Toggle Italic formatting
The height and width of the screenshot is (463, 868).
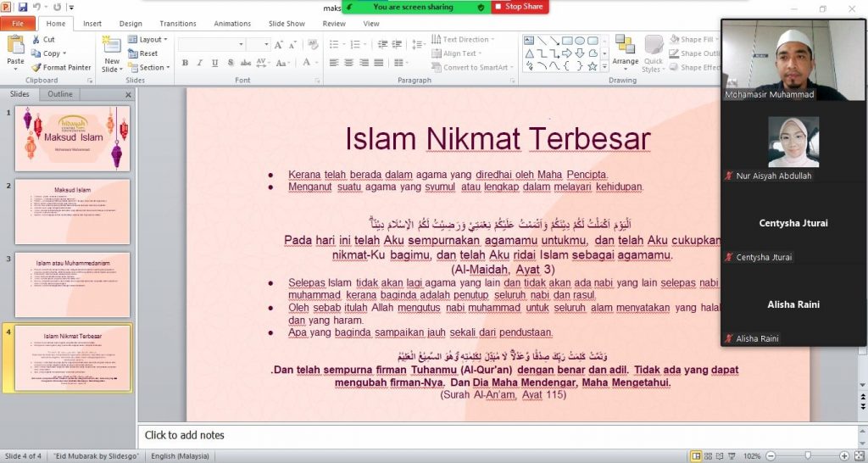pos(198,63)
